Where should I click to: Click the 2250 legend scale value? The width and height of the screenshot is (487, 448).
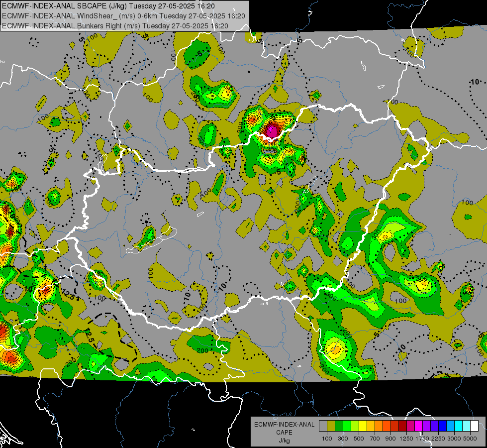click(x=438, y=439)
